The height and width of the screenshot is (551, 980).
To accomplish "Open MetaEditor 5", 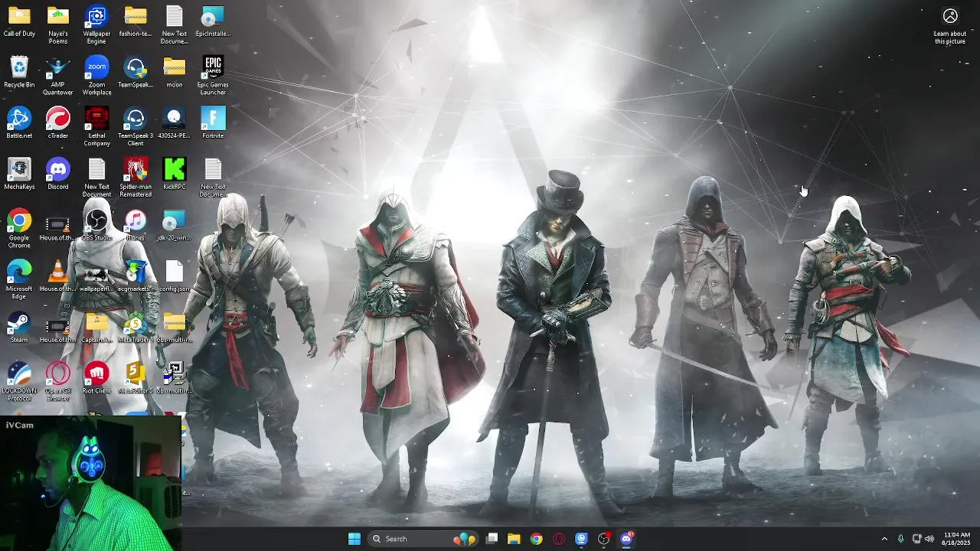I will click(x=136, y=378).
